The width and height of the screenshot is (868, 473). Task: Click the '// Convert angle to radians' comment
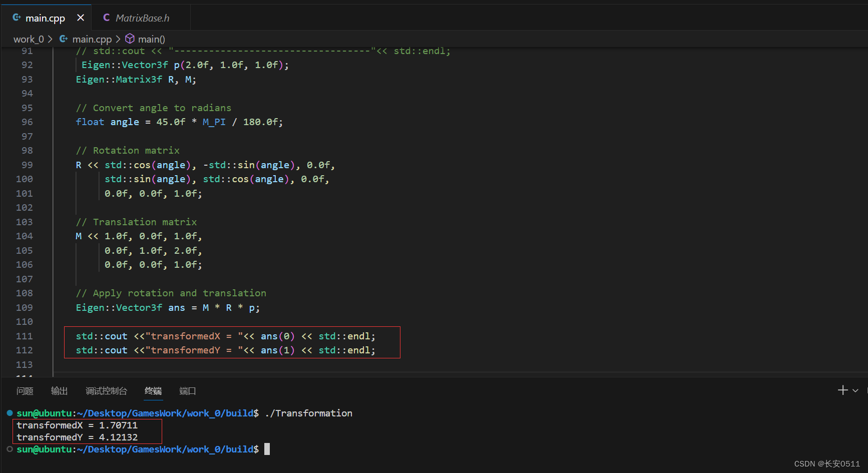(x=154, y=108)
